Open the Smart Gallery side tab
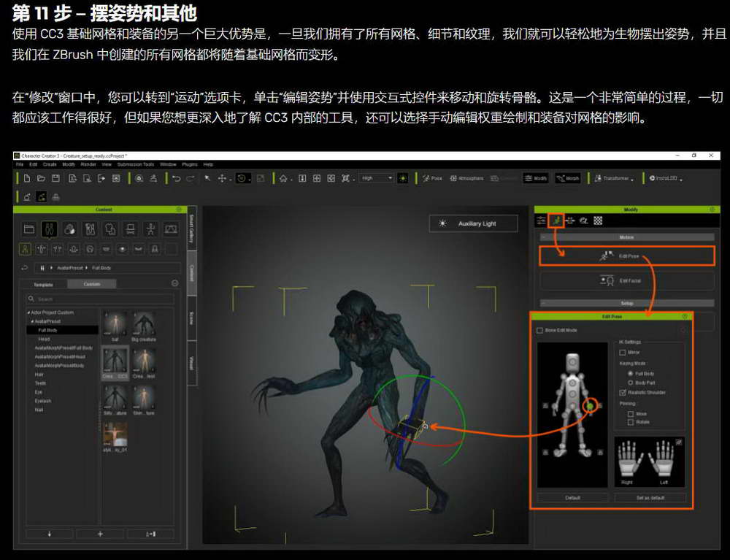 point(191,228)
